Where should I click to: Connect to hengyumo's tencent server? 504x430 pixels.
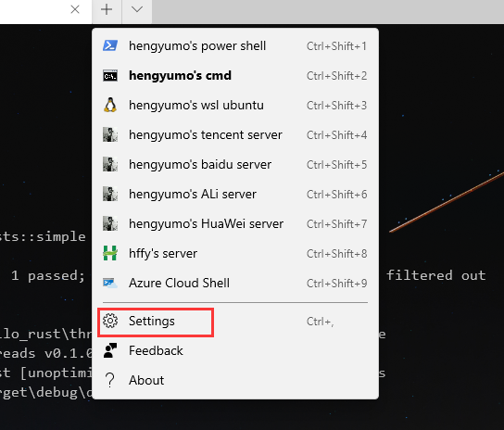235,134
